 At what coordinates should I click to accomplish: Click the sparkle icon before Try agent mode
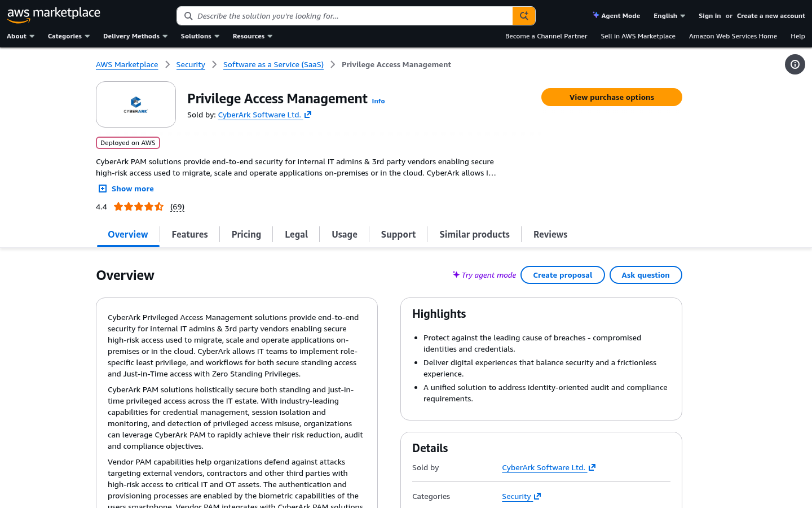[x=456, y=274]
